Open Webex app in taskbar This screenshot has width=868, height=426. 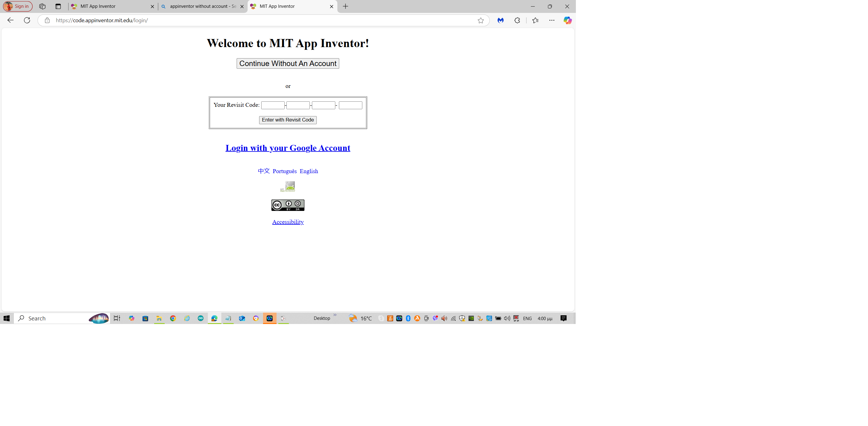[270, 318]
